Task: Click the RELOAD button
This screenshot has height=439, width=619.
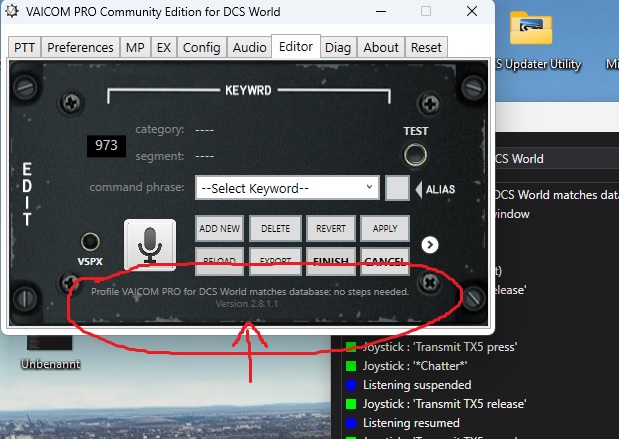Action: (x=219, y=261)
